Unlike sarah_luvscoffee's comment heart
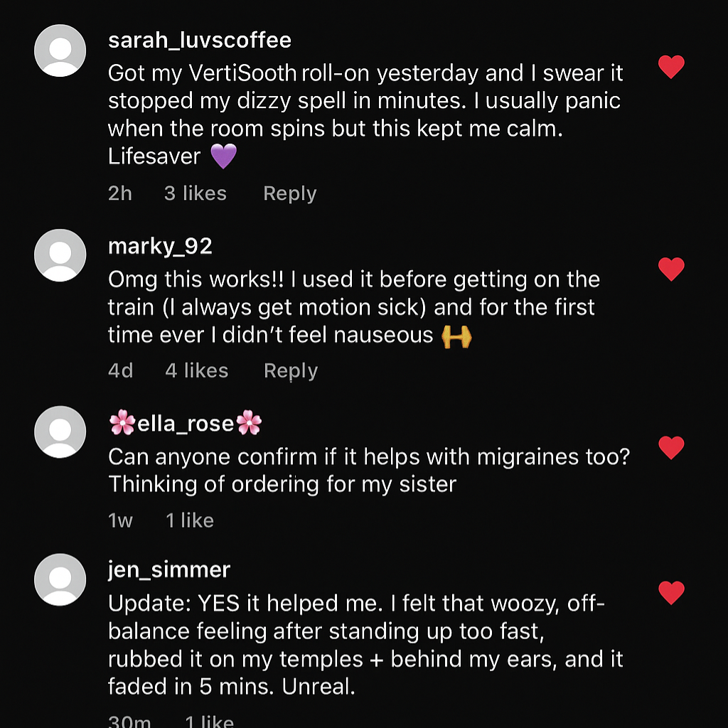Screen dimensions: 728x728 pos(671,68)
